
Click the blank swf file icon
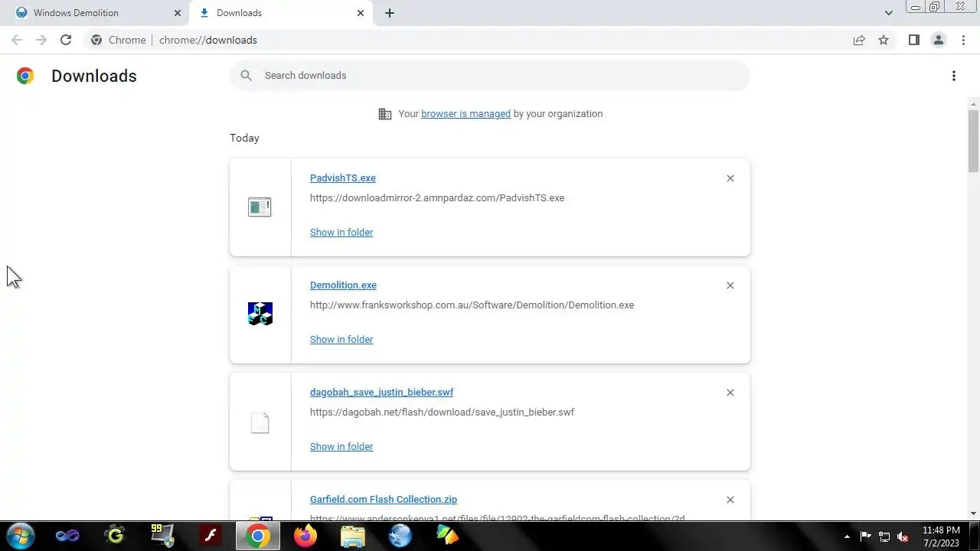260,422
